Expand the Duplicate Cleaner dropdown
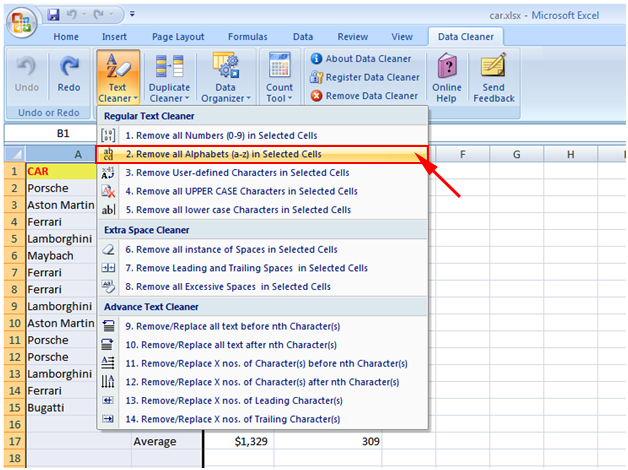Image resolution: width=628 pixels, height=470 pixels. coord(169,77)
